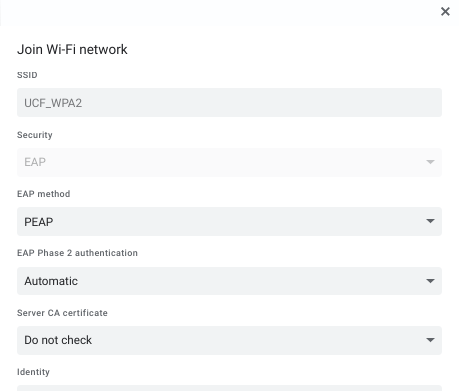Click the arrow icon beside Automatic
459x391 pixels.
point(430,281)
